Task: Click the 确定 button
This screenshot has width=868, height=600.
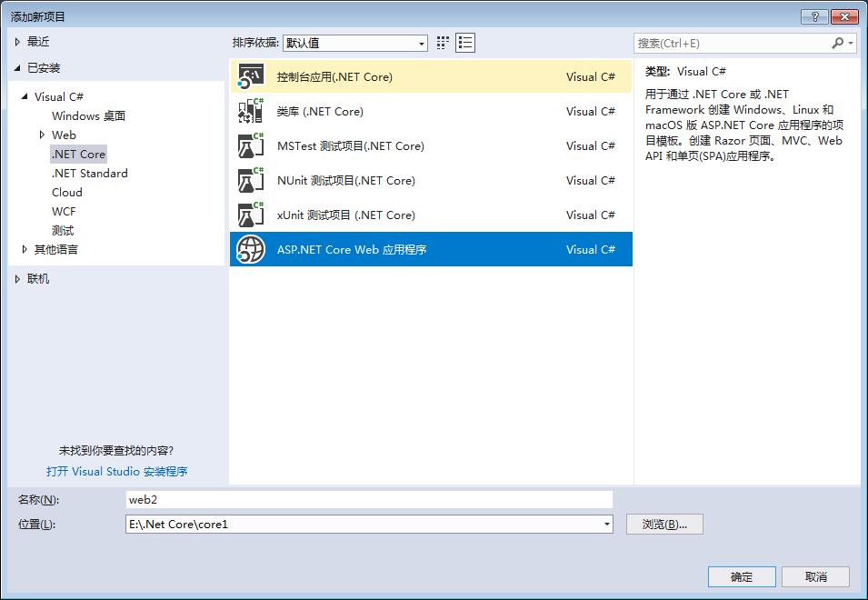Action: click(742, 576)
